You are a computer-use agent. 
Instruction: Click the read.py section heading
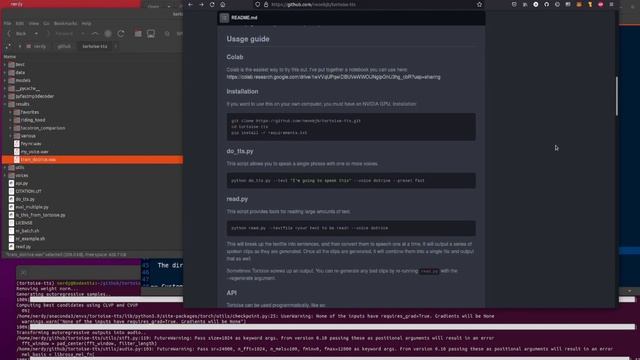tap(237, 199)
